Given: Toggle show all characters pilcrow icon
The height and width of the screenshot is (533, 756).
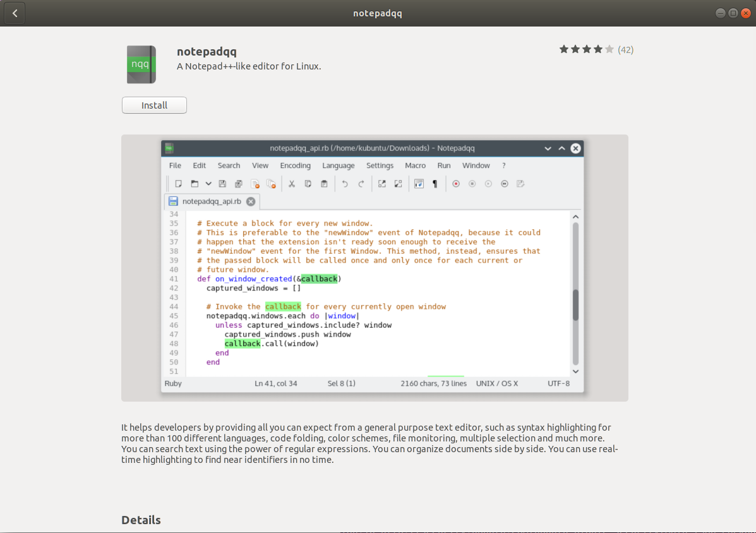Looking at the screenshot, I should click(435, 184).
